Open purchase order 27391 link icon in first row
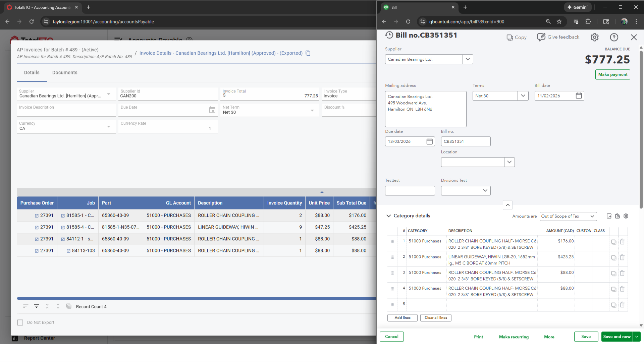 (x=37, y=216)
